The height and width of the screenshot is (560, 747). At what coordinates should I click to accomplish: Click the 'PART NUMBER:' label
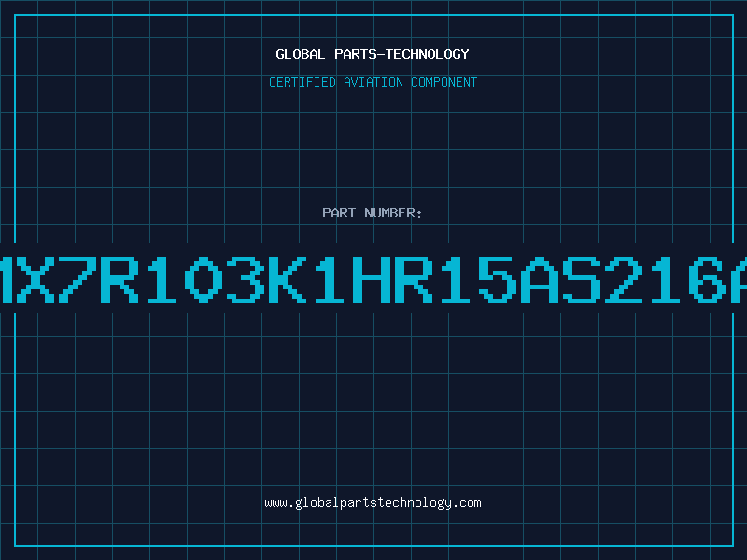pyautogui.click(x=373, y=213)
